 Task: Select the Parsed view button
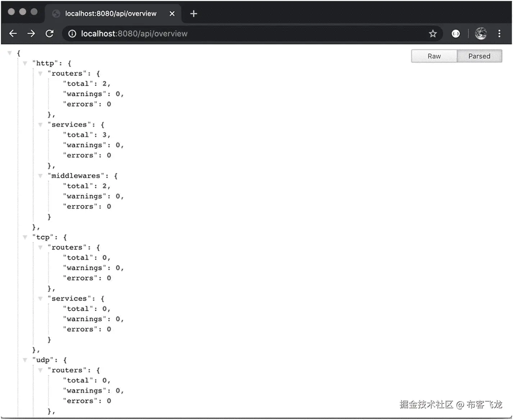(479, 56)
